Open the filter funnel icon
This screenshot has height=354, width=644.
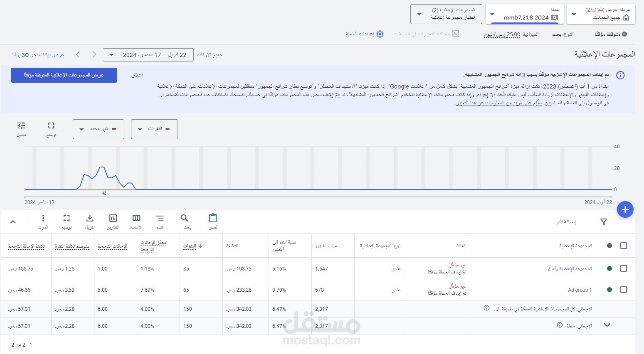[x=604, y=222]
